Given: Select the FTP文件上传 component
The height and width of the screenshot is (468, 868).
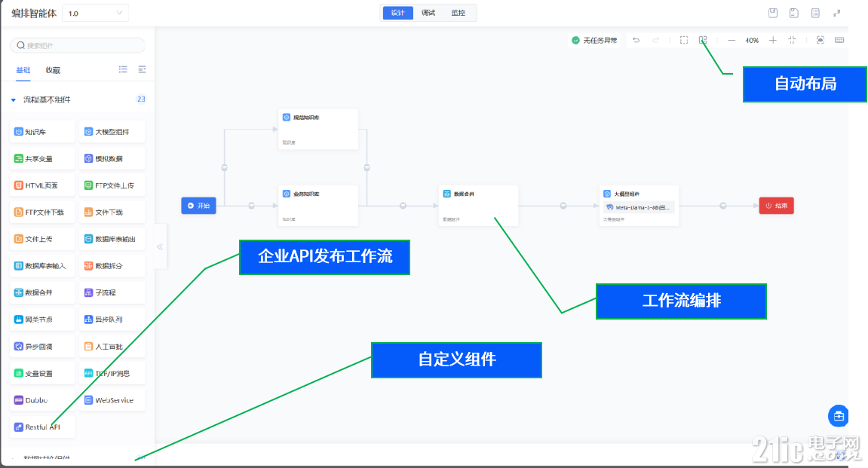Looking at the screenshot, I should click(x=112, y=185).
